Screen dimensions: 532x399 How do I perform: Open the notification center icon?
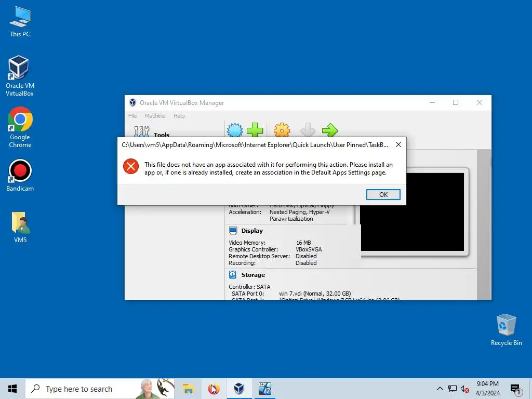(x=516, y=390)
